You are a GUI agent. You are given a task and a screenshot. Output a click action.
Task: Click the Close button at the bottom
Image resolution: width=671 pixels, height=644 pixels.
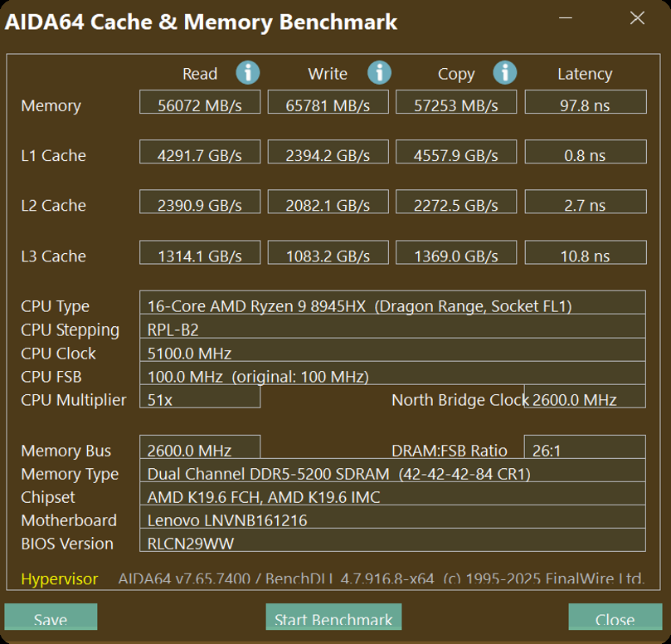(x=615, y=618)
